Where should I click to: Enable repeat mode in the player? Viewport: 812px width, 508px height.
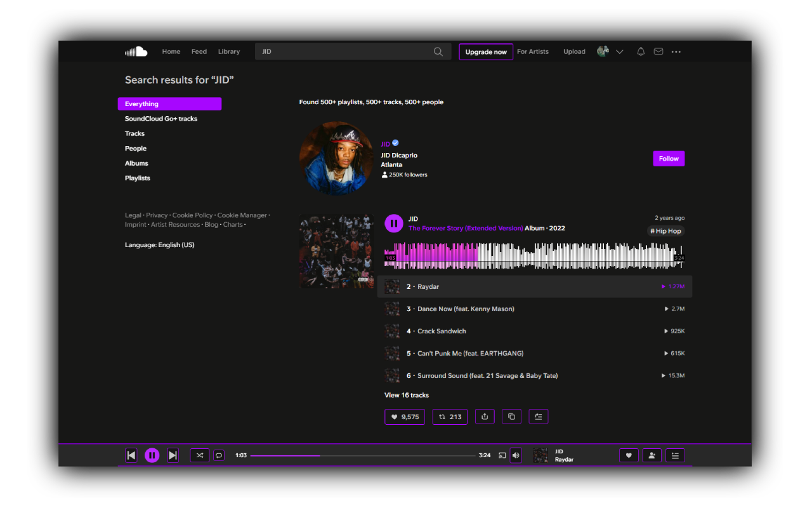pyautogui.click(x=219, y=455)
